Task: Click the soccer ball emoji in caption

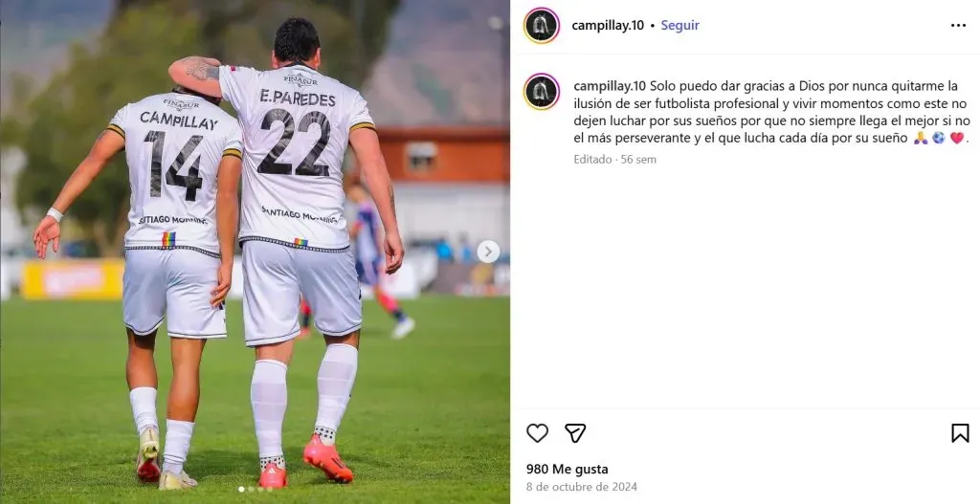Action: pyautogui.click(x=939, y=138)
